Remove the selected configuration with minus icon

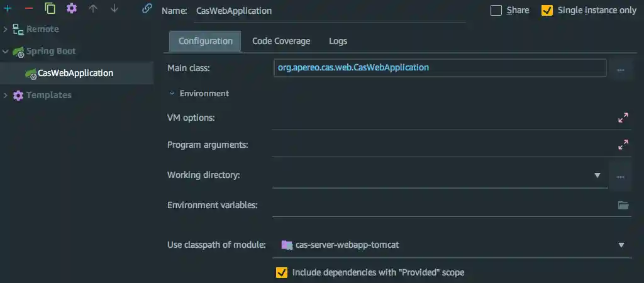coord(29,9)
